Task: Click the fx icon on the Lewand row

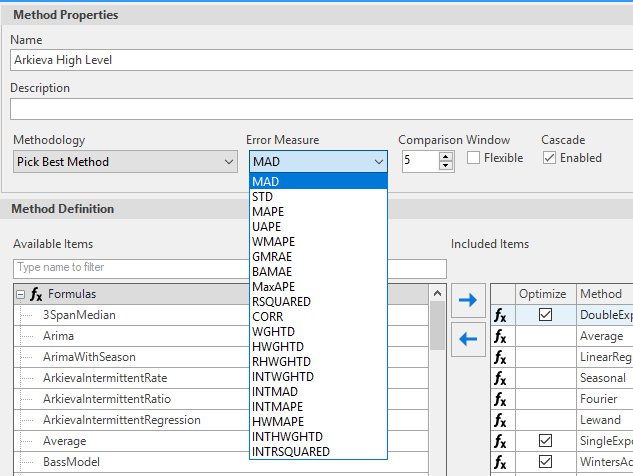Action: tap(500, 420)
